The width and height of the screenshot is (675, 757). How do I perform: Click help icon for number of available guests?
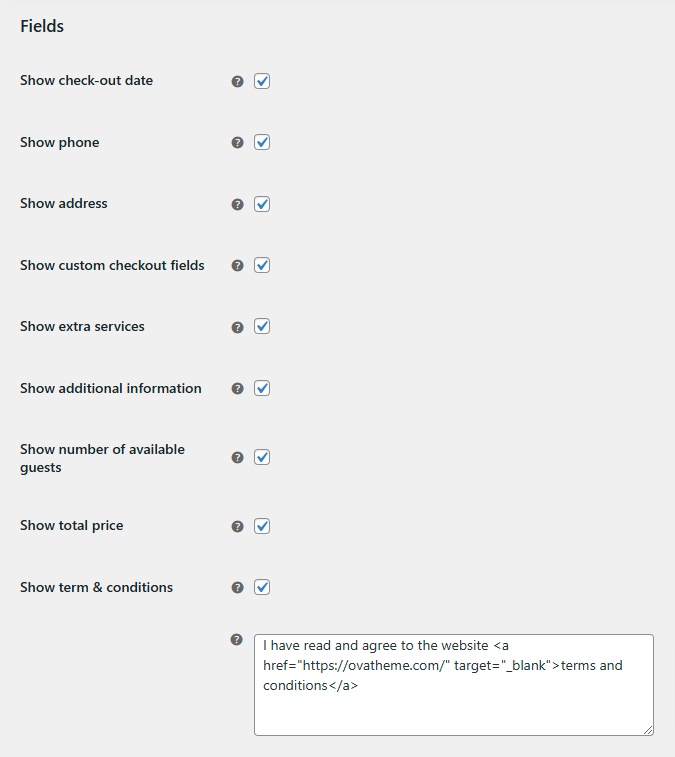pos(237,458)
